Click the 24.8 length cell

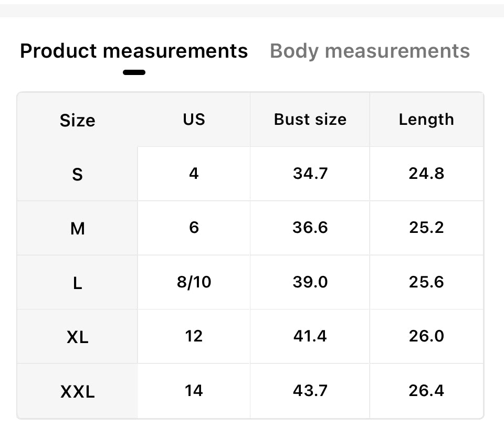pos(426,173)
